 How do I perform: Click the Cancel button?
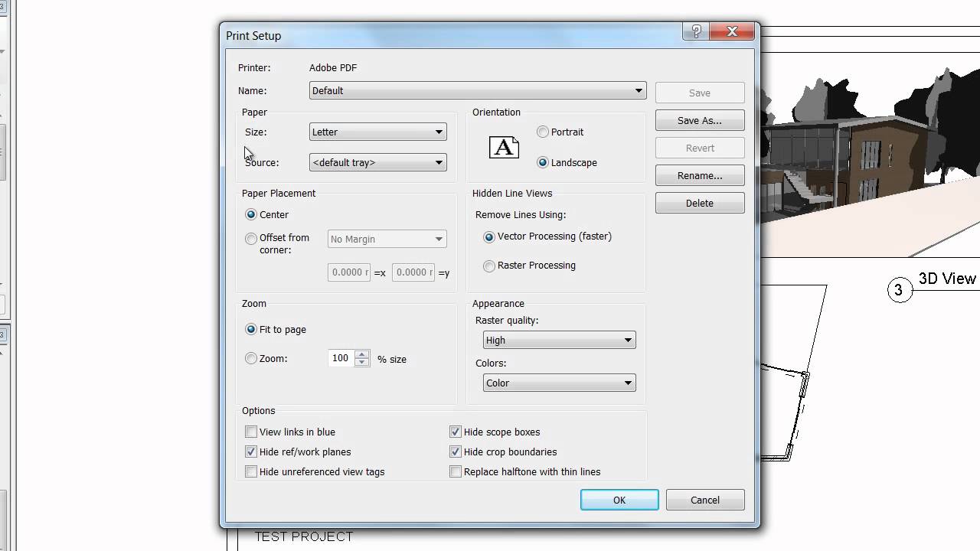click(705, 500)
